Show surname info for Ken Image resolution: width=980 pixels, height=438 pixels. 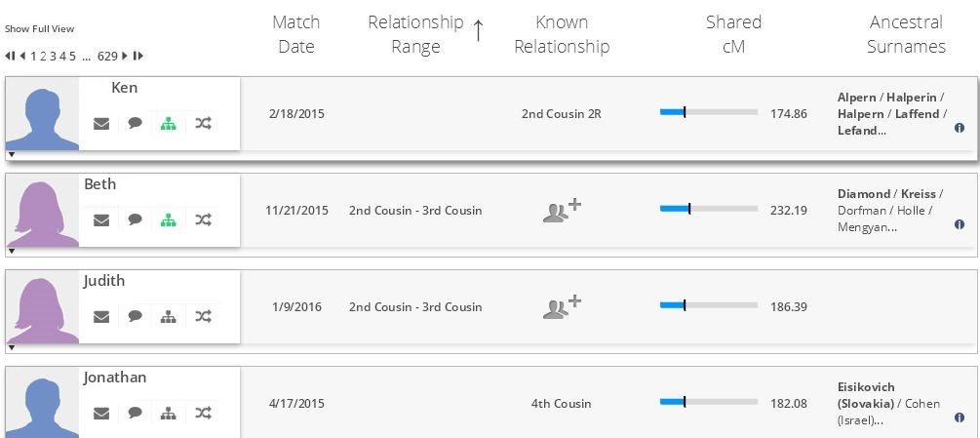click(959, 128)
